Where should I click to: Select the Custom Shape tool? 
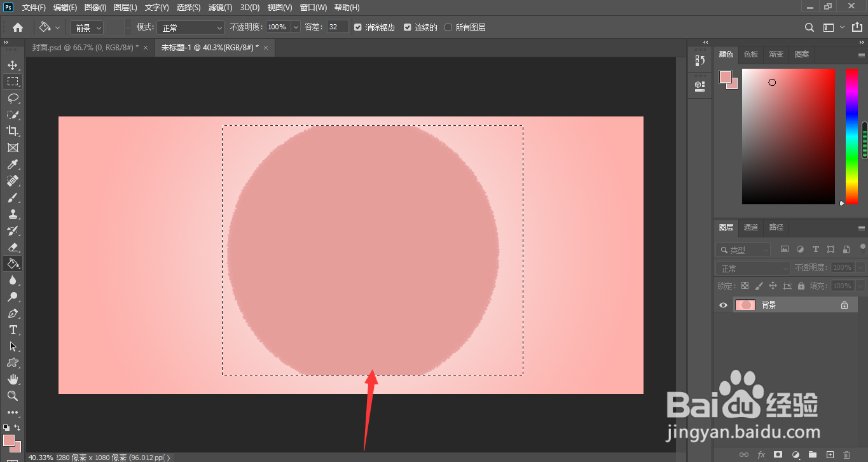point(13,363)
